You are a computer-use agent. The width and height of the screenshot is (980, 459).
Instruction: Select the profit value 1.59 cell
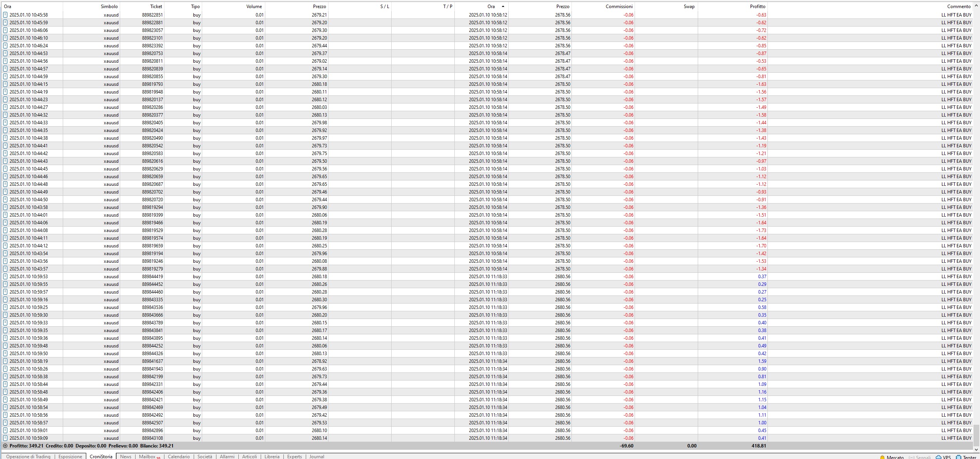point(762,361)
